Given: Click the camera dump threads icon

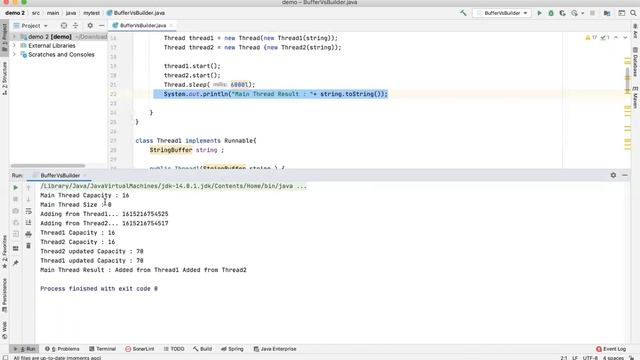Looking at the screenshot, I should pos(16,211).
